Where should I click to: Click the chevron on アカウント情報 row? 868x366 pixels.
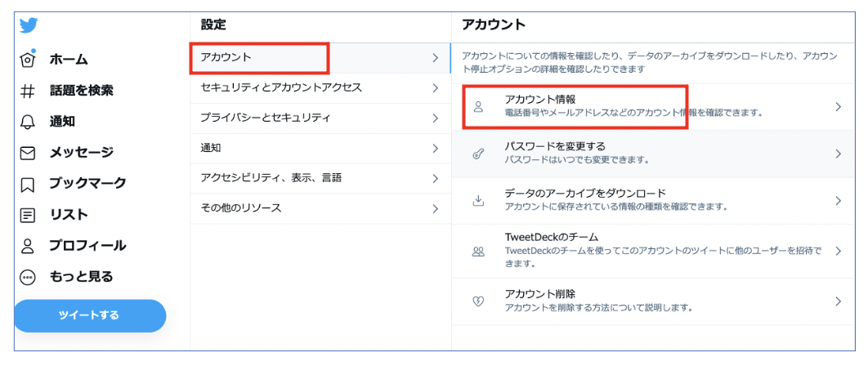[x=838, y=107]
